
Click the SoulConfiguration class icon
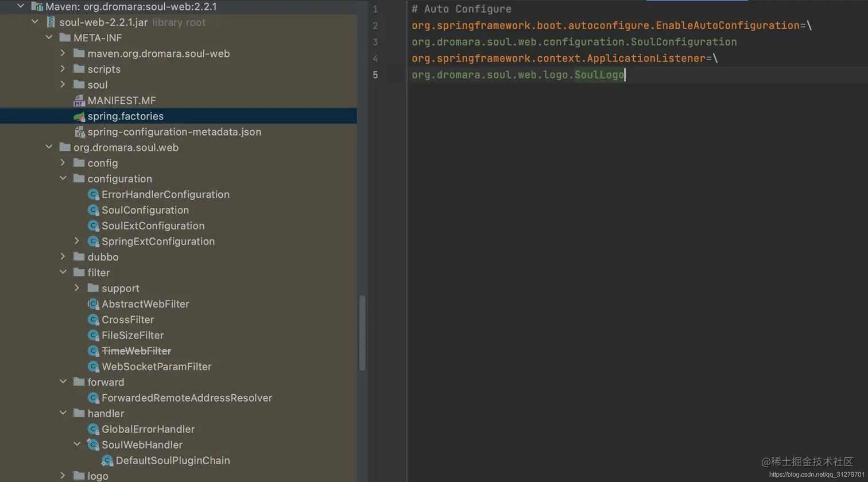coord(93,210)
